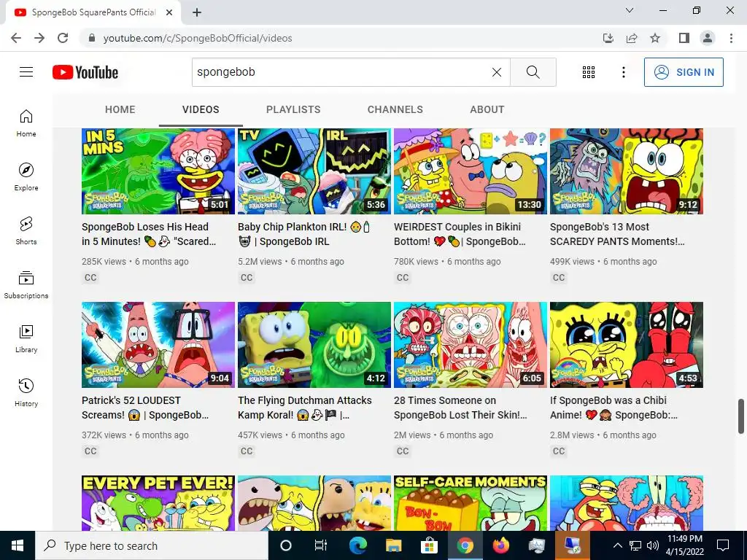Open the Chrome profile avatar menu
747x560 pixels.
coord(708,38)
